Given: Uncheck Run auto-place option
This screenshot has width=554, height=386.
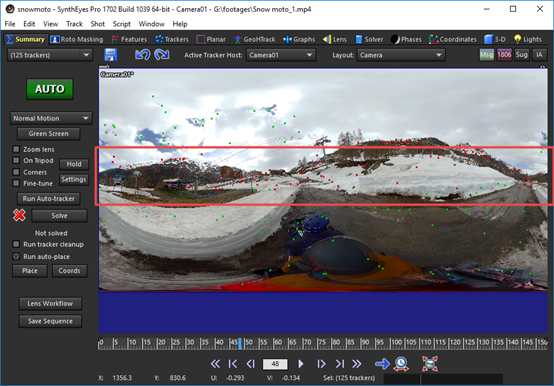Looking at the screenshot, I should (x=16, y=256).
